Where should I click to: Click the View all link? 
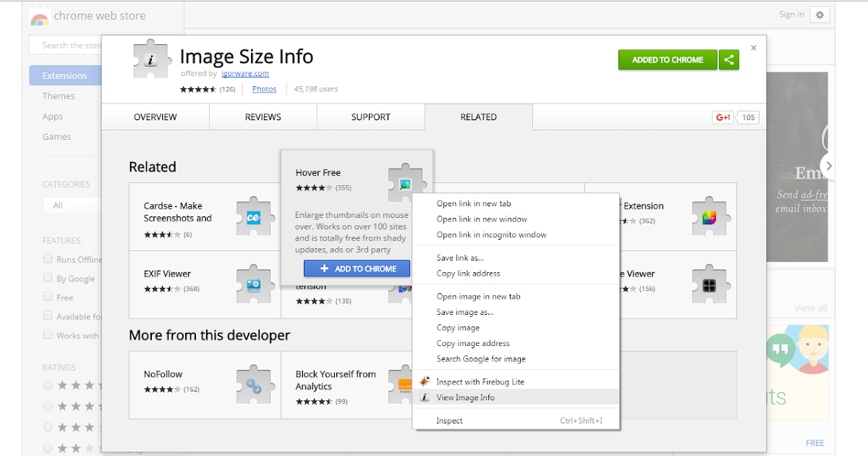click(811, 308)
